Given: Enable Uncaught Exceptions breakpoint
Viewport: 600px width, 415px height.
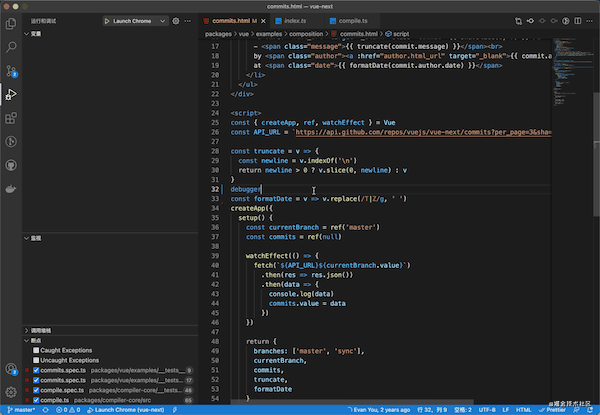Looking at the screenshot, I should (36, 360).
